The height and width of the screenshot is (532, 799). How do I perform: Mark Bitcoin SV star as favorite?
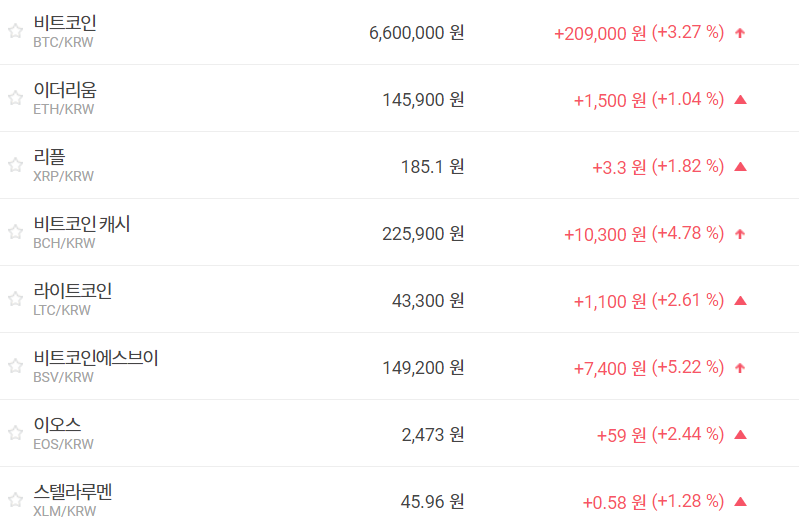click(x=15, y=366)
